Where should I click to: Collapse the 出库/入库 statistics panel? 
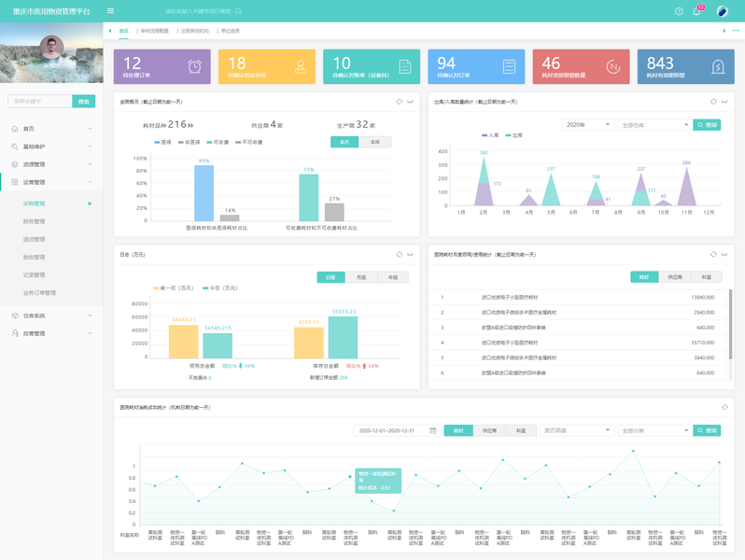[724, 102]
